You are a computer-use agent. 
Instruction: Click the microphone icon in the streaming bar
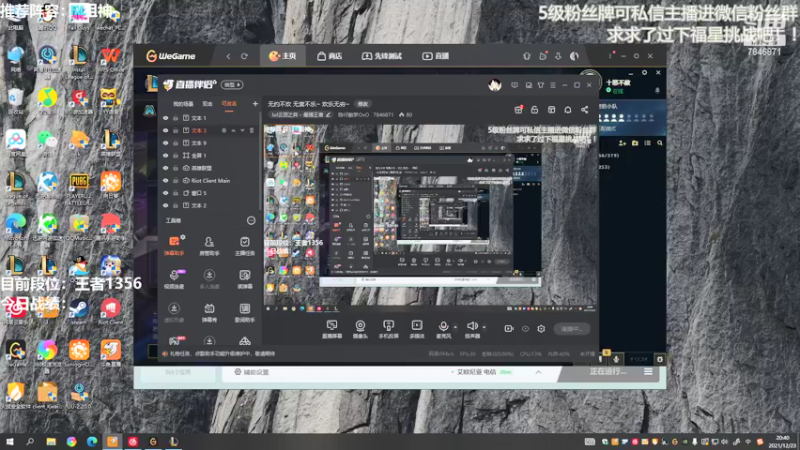443,327
